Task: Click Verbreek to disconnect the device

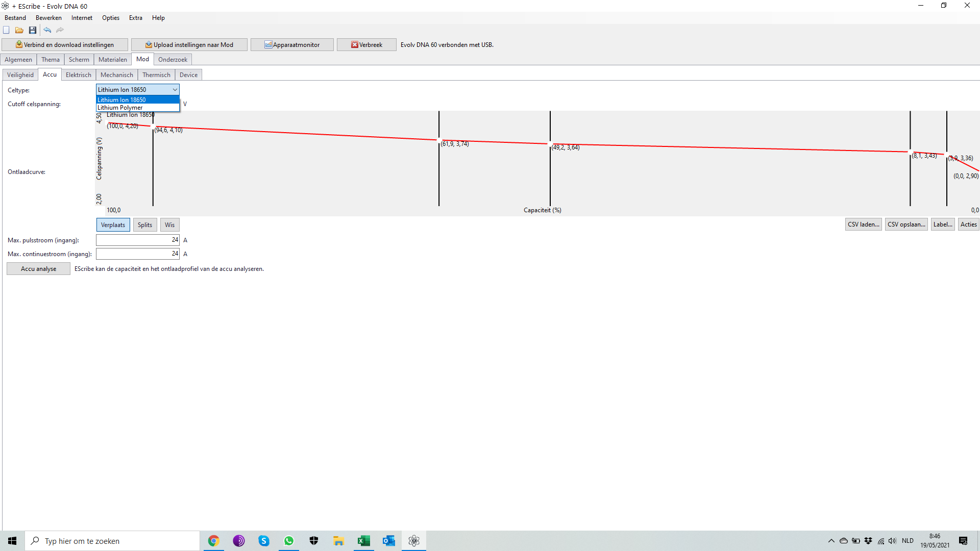Action: pyautogui.click(x=366, y=45)
